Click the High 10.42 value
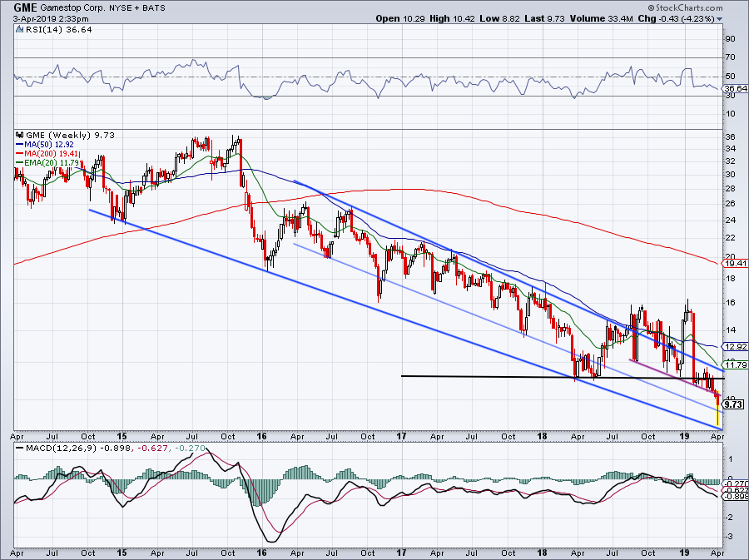The image size is (749, 560). [453, 18]
